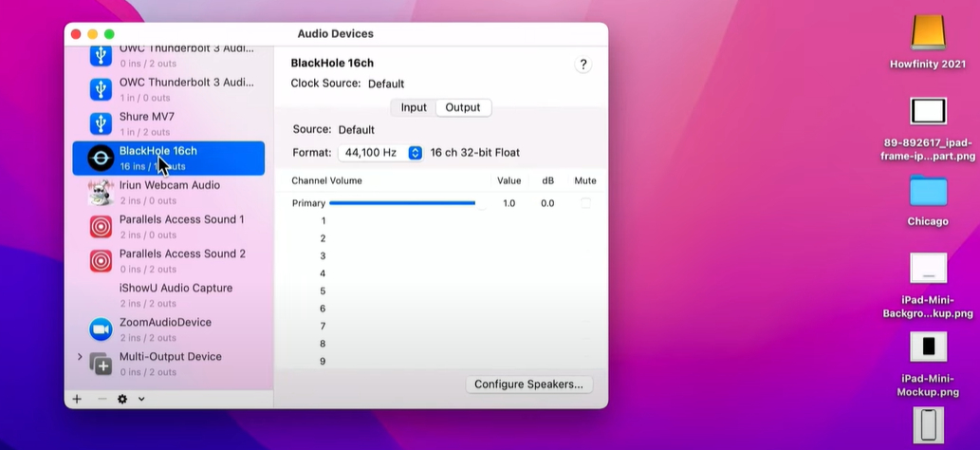
Task: Open the chevron menu beside the gear
Action: point(141,400)
